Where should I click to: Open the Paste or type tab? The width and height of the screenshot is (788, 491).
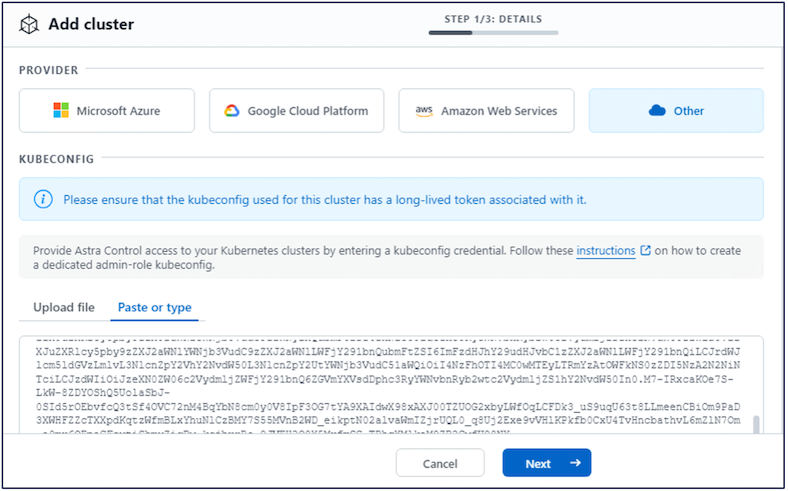(154, 307)
